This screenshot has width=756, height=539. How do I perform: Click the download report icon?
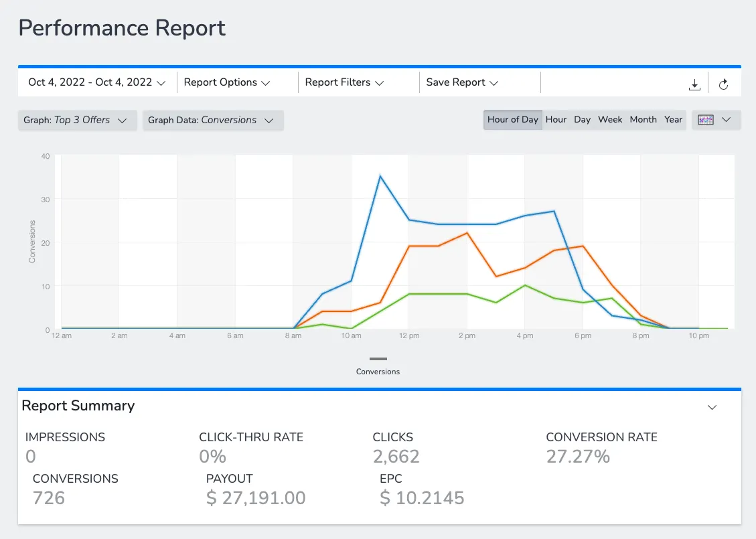point(694,85)
